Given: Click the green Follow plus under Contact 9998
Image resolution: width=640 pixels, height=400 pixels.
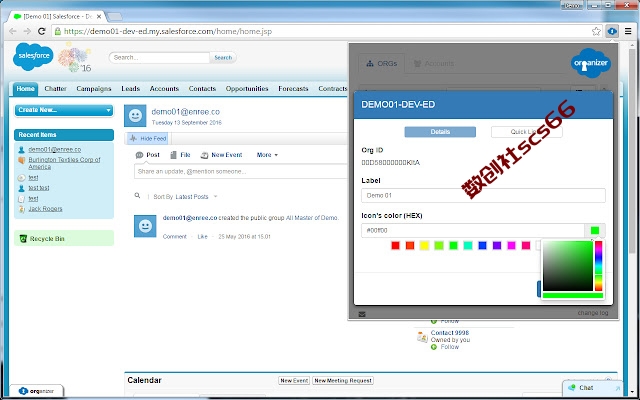Looking at the screenshot, I should pos(433,347).
